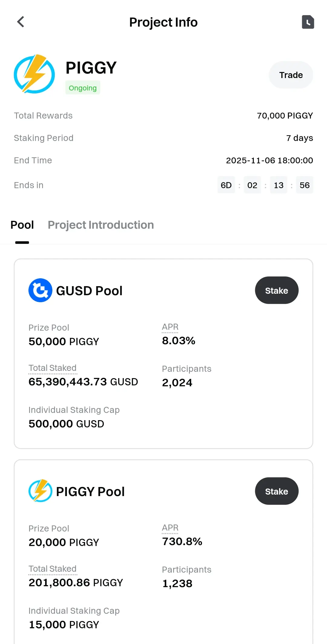The width and height of the screenshot is (327, 644).
Task: Tap the days countdown box showing 6D
Action: pyautogui.click(x=226, y=185)
